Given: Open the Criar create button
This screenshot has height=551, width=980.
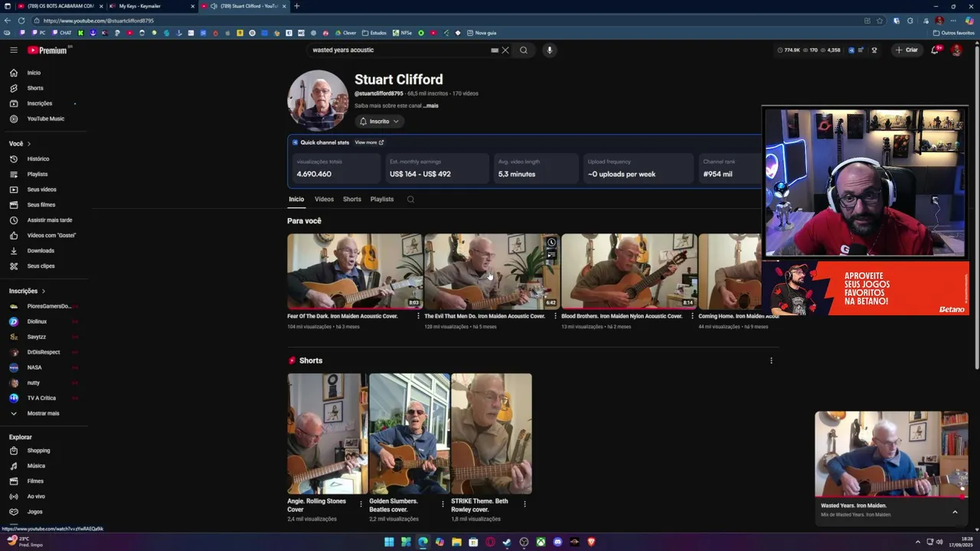Looking at the screenshot, I should click(906, 50).
